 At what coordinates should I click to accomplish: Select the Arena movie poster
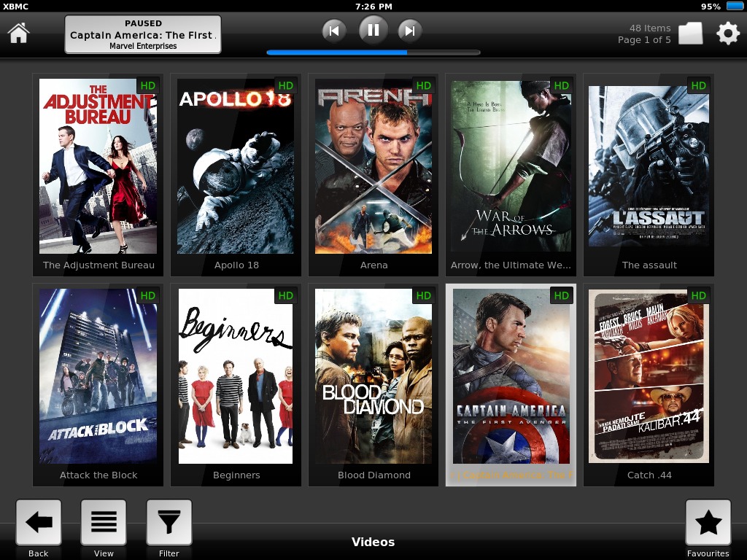pyautogui.click(x=373, y=166)
